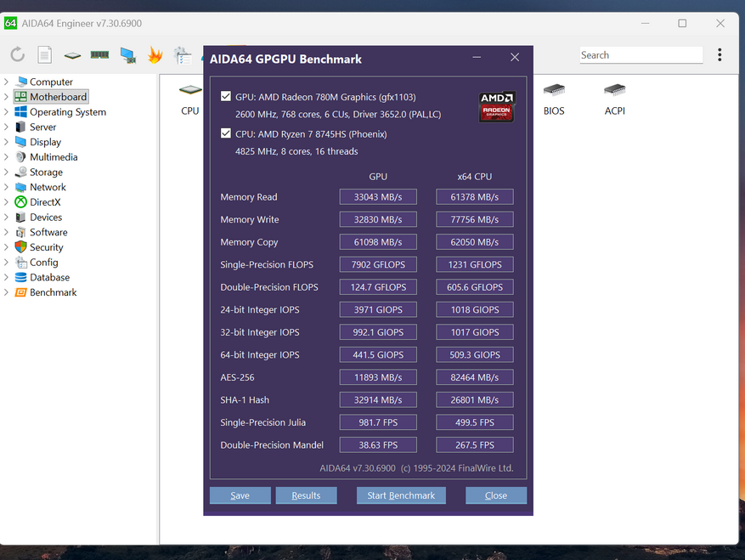Click the Benchmark orange icon
This screenshot has height=560, width=745.
(21, 292)
